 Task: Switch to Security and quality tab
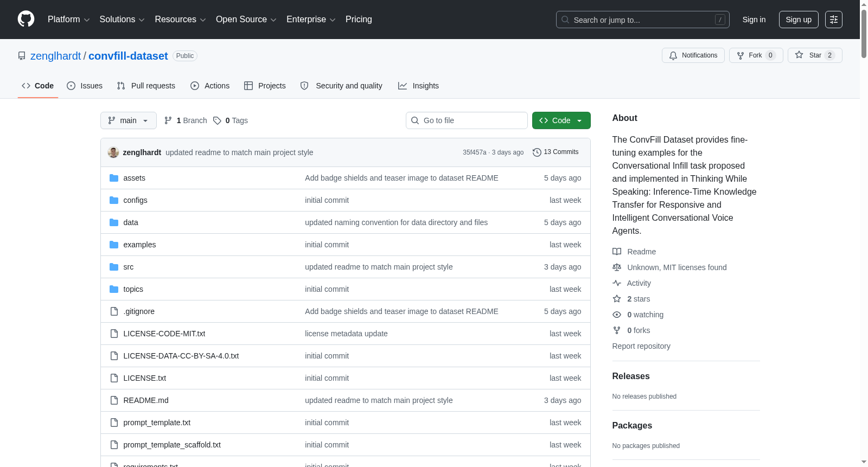tap(341, 86)
